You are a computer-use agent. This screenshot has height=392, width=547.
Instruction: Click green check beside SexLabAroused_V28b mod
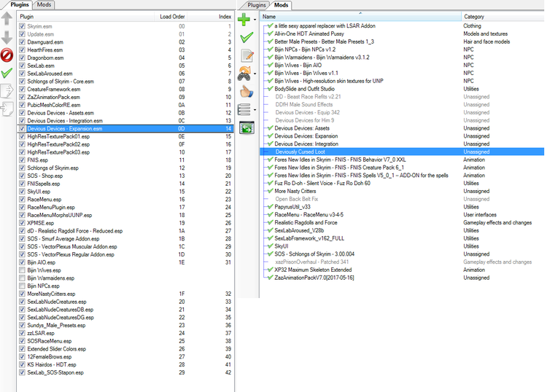(x=270, y=230)
